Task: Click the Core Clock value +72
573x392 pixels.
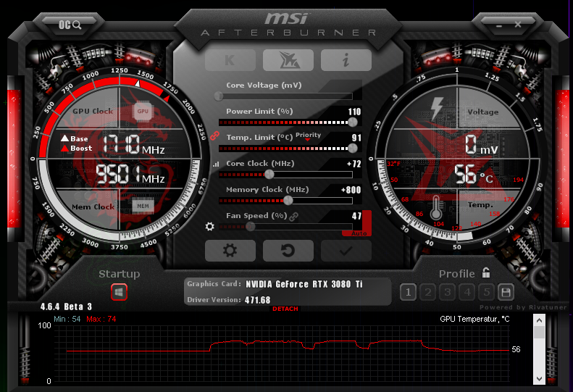Action: click(x=354, y=164)
